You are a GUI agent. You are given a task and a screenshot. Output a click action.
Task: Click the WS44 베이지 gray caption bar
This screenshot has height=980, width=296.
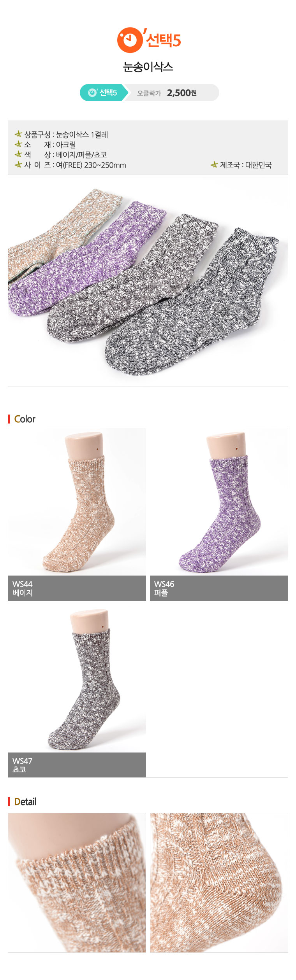click(x=77, y=588)
